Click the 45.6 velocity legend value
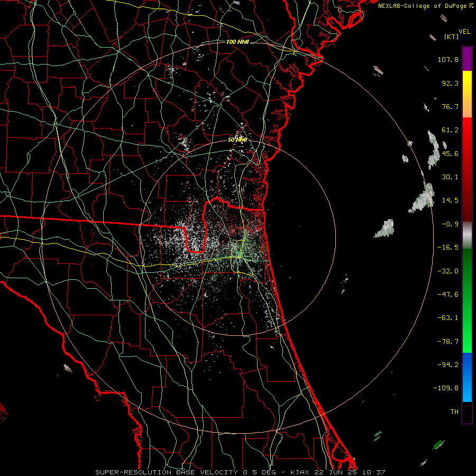 click(x=450, y=153)
